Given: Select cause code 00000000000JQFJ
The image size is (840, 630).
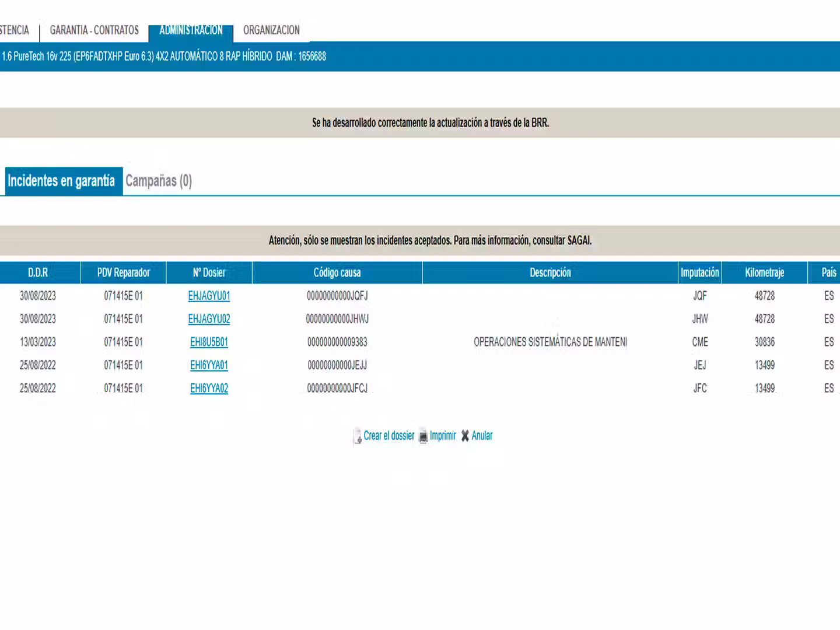Looking at the screenshot, I should tap(337, 296).
